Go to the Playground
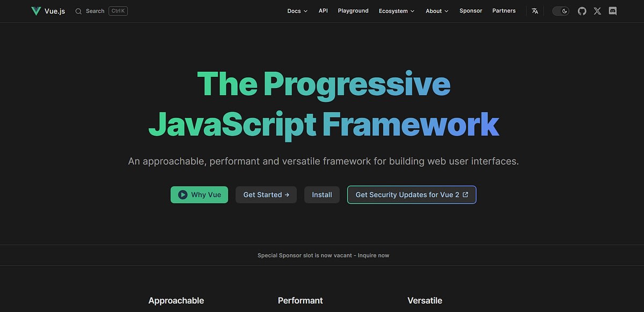Image resolution: width=644 pixels, height=312 pixels. 353,11
